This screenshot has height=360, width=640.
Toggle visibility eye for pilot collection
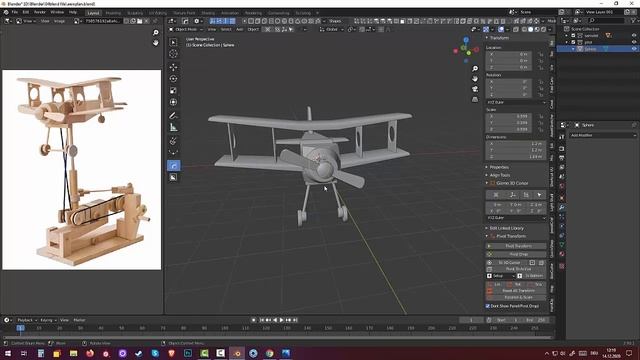[634, 42]
